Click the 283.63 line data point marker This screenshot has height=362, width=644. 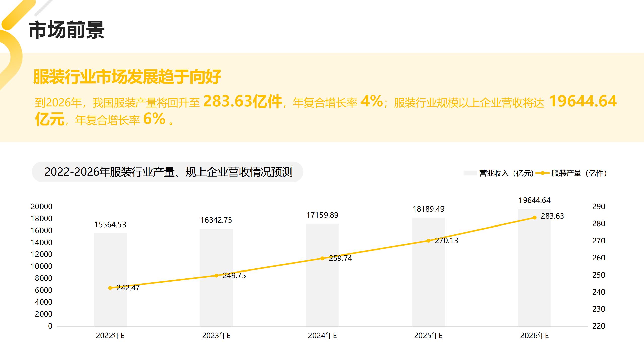coord(535,218)
